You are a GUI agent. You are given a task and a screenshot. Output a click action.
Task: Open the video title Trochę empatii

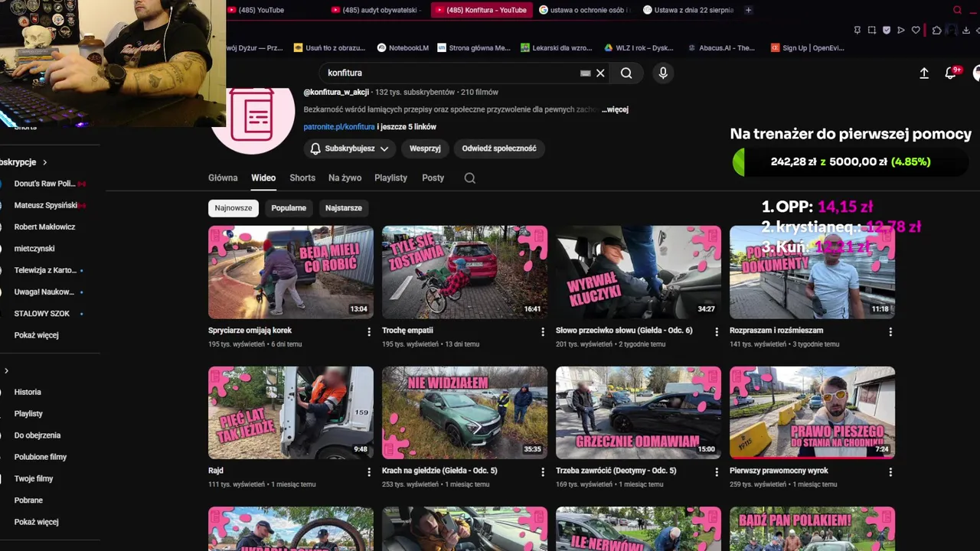(407, 331)
